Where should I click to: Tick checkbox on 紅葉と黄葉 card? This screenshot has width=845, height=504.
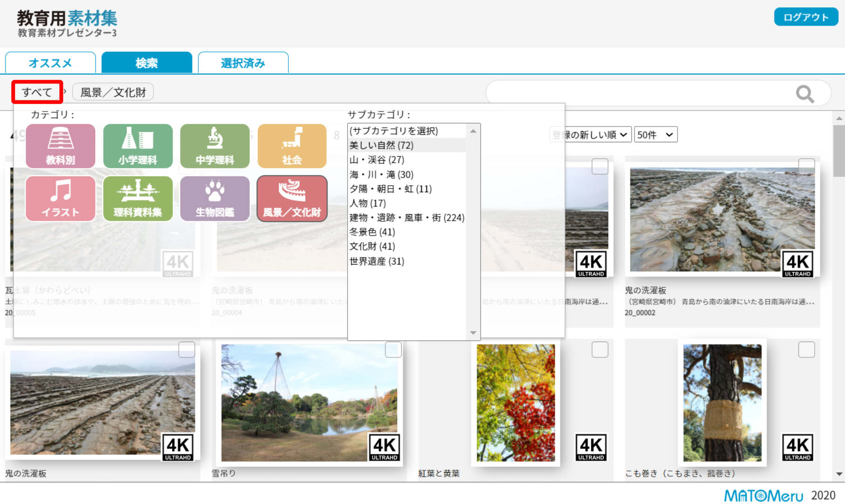(600, 350)
